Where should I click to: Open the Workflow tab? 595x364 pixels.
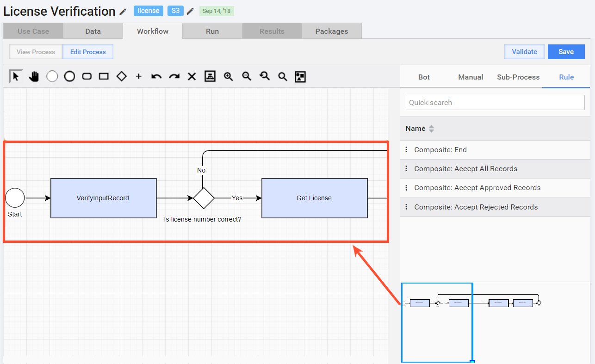coord(153,31)
